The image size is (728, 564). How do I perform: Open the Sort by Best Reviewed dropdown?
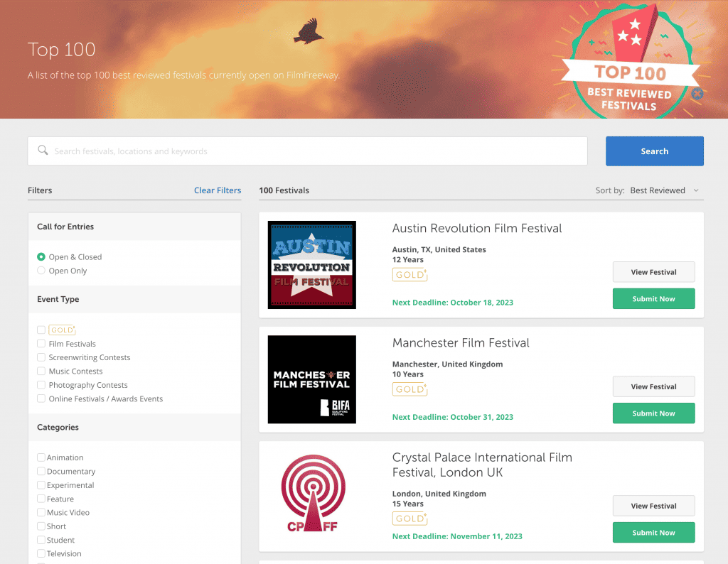pos(664,190)
